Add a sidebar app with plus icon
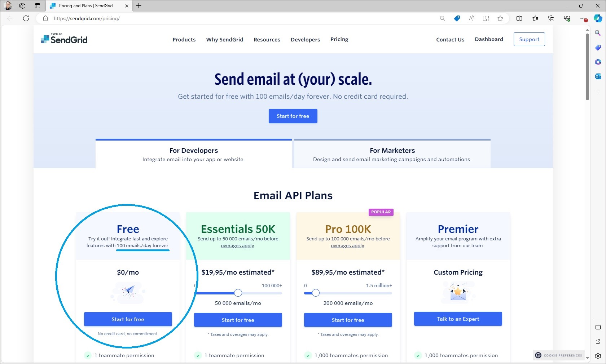Viewport: 606px width, 364px height. point(598,92)
